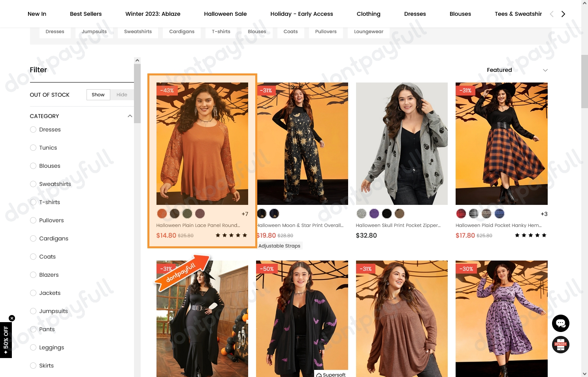Expand the +7 extra colors on the lace top
This screenshot has height=377, width=588.
tap(245, 214)
